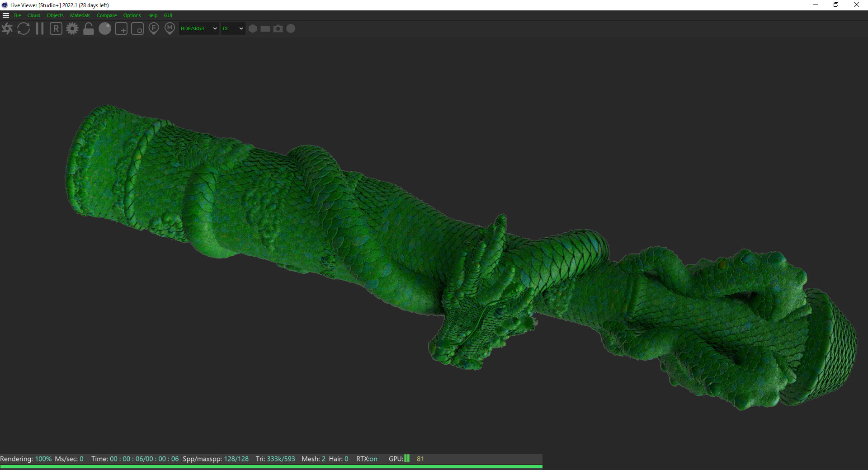Restart the render with the refresh arrows icon
Viewport: 868px width, 470px height.
[24, 29]
